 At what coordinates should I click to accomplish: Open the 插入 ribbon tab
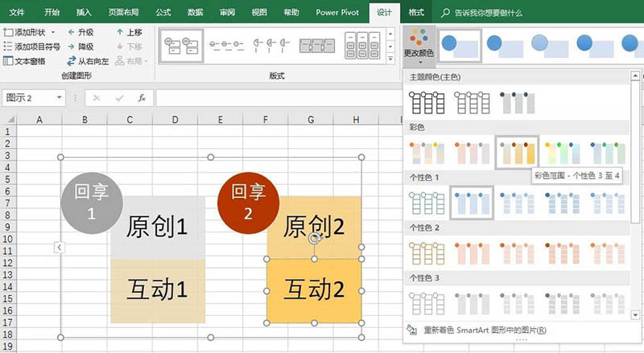(x=84, y=12)
